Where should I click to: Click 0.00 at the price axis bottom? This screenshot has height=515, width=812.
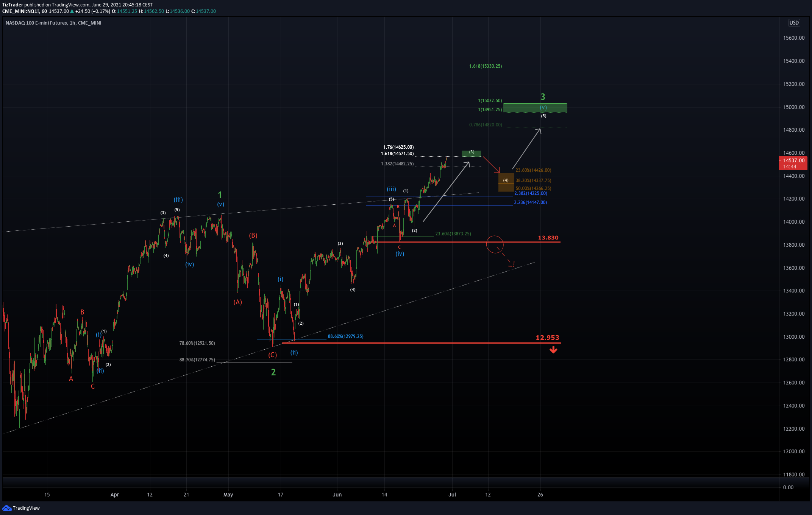click(788, 487)
